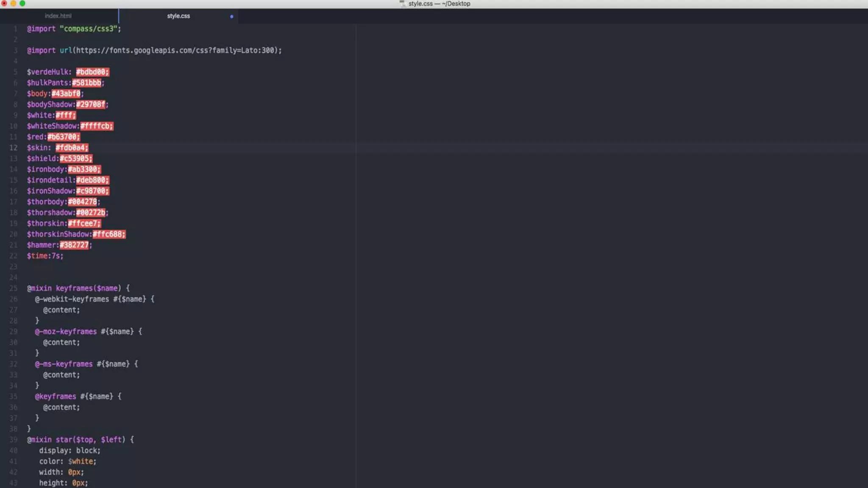
Task: Select the style.css tab
Action: coord(178,16)
